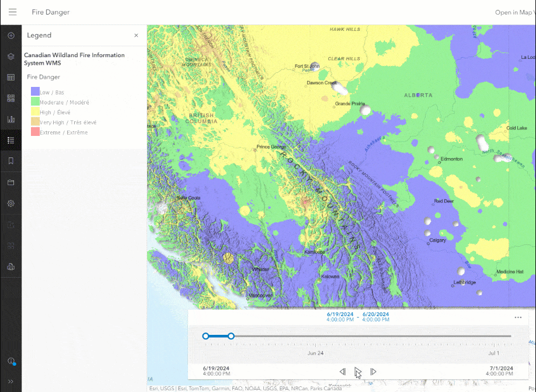The image size is (536, 392).
Task: Open the hamburger navigation menu
Action: pyautogui.click(x=12, y=12)
